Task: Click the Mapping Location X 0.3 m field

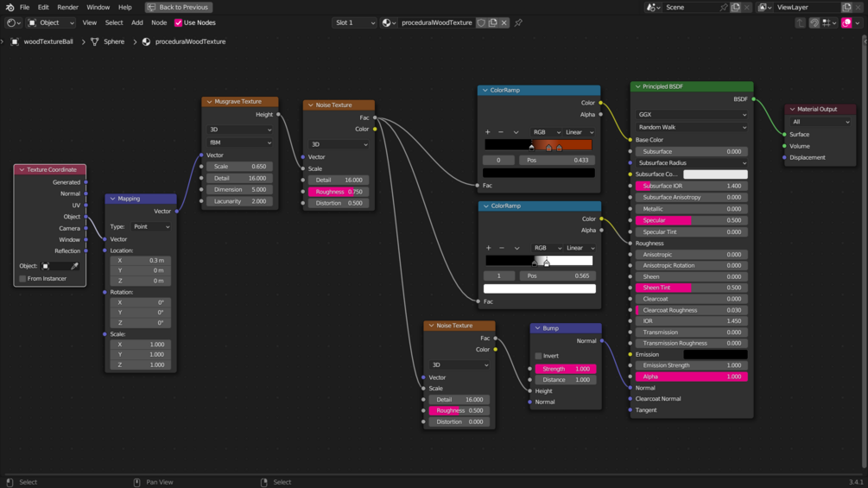Action: 140,261
